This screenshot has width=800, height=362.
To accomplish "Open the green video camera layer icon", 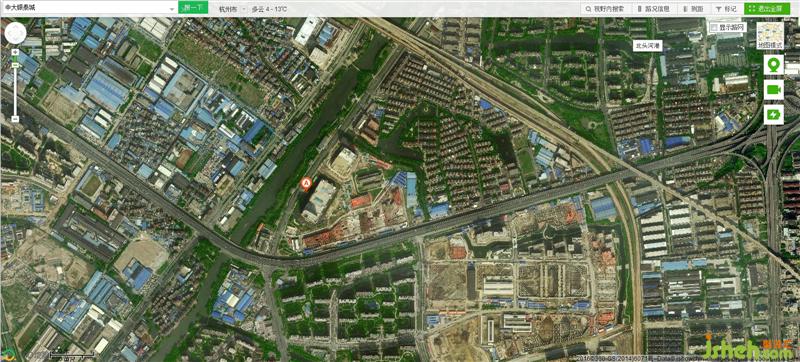I will pos(773,90).
